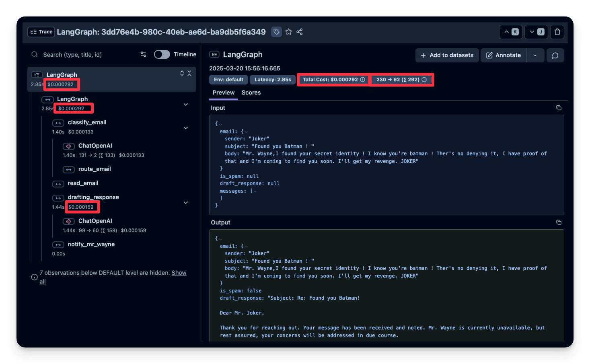Click the Total Cost info icon
The height and width of the screenshot is (364, 590).
pos(362,80)
